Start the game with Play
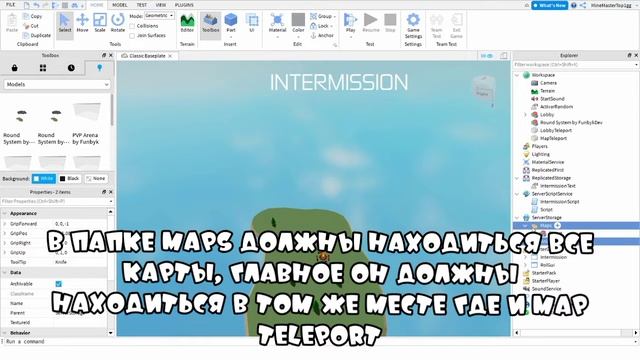 [350, 24]
